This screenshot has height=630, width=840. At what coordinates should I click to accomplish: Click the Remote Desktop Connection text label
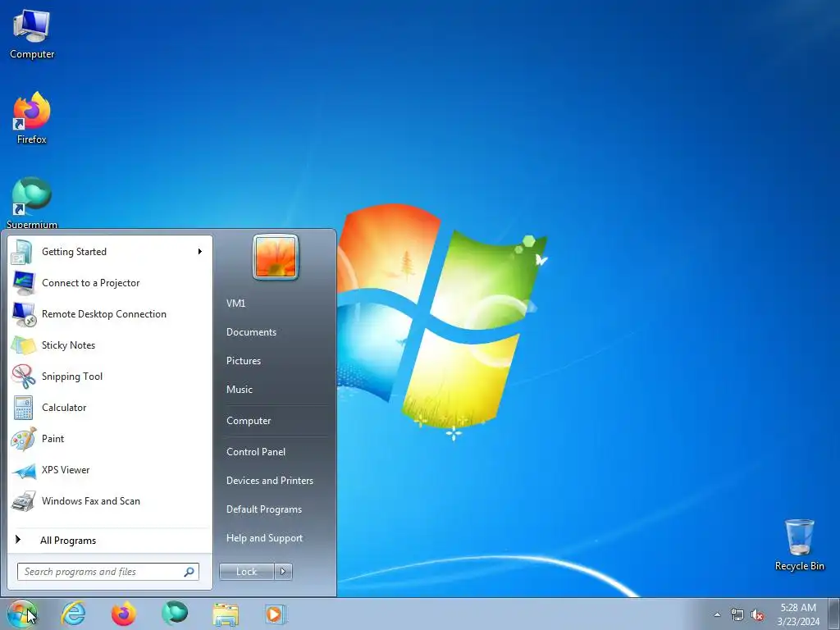(104, 314)
